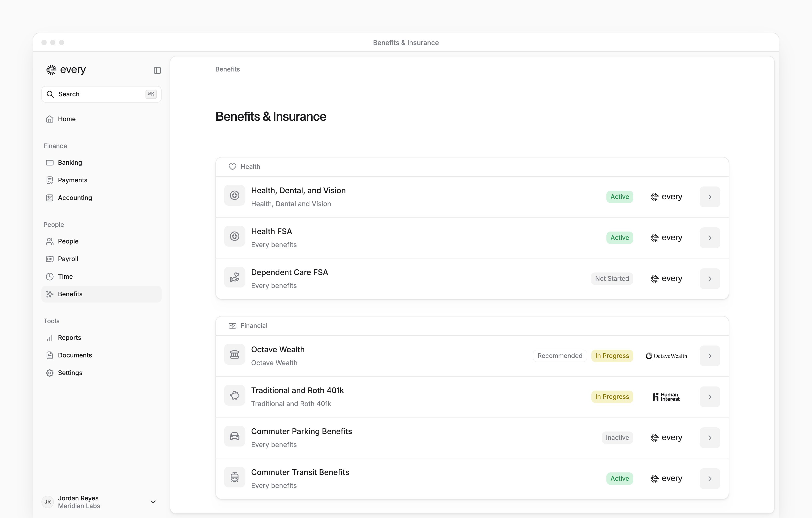
Task: Click the Human Interest provider logo
Action: point(666,397)
